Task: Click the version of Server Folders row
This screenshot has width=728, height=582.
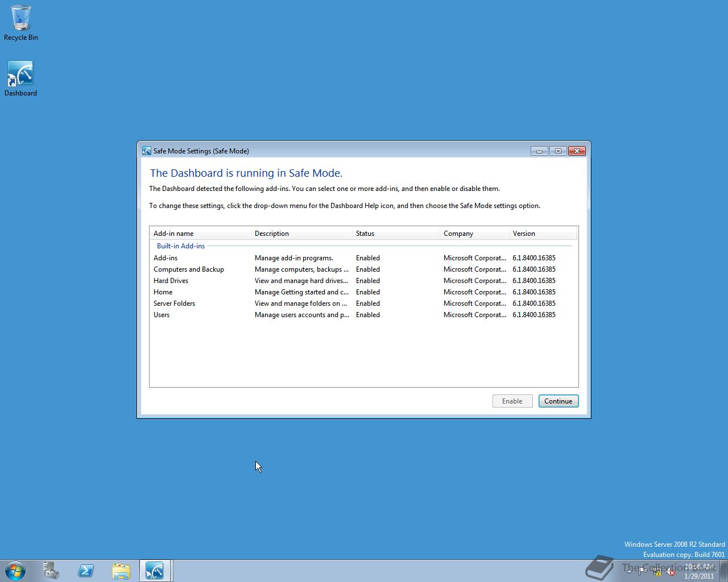Action: [x=534, y=304]
